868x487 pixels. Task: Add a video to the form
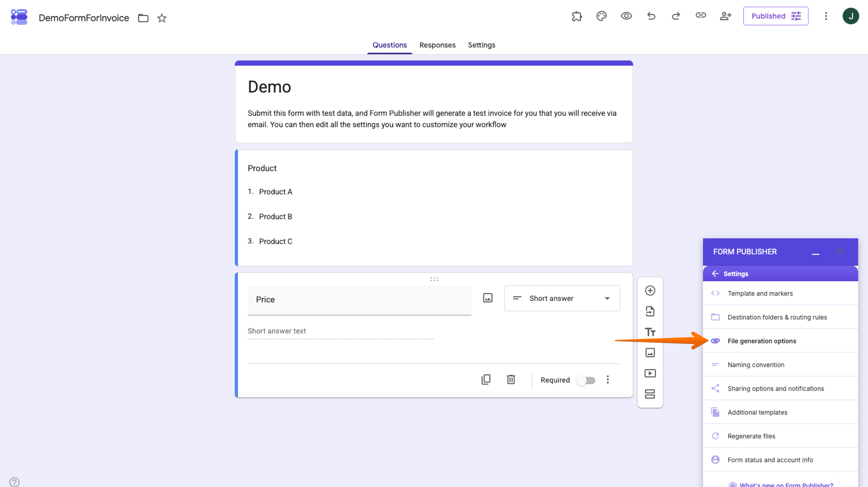650,373
